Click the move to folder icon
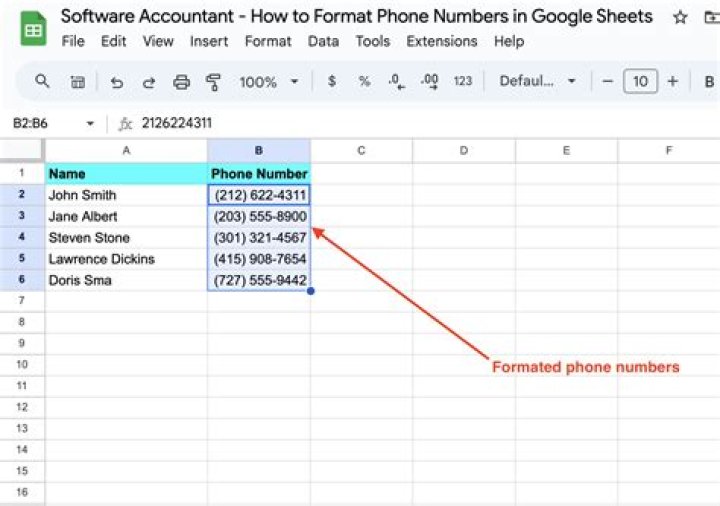Viewport: 720px width, 506px height. [712, 17]
